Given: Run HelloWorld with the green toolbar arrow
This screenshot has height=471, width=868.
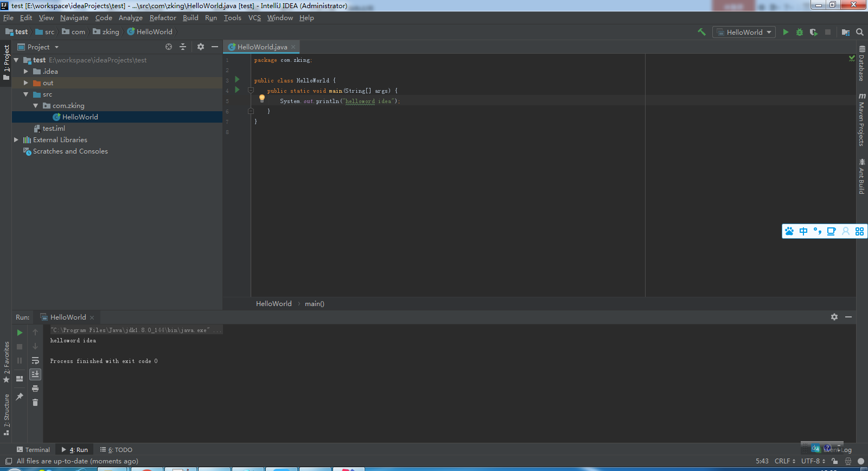Looking at the screenshot, I should coord(786,32).
